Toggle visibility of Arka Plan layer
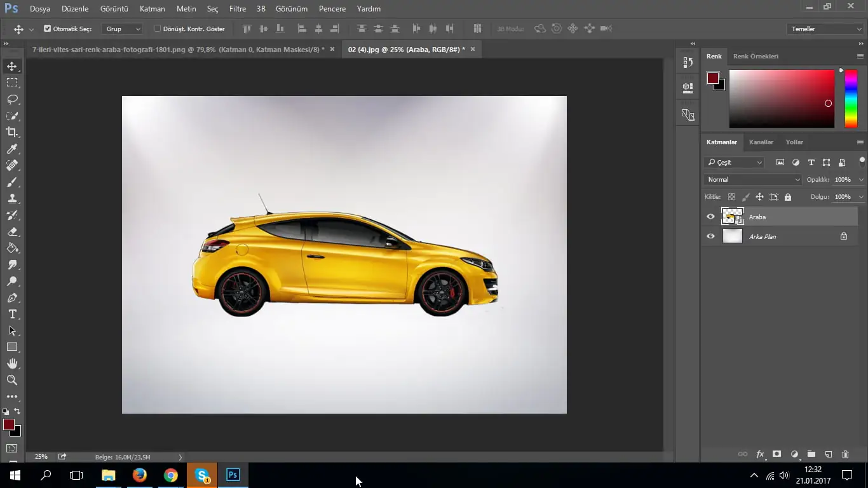Viewport: 868px width, 488px height. tap(710, 236)
